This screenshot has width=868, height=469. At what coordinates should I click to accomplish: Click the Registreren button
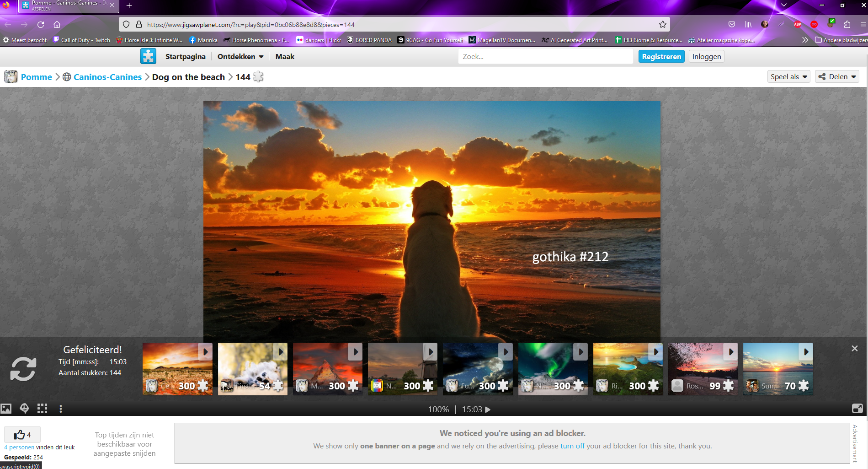pos(661,56)
